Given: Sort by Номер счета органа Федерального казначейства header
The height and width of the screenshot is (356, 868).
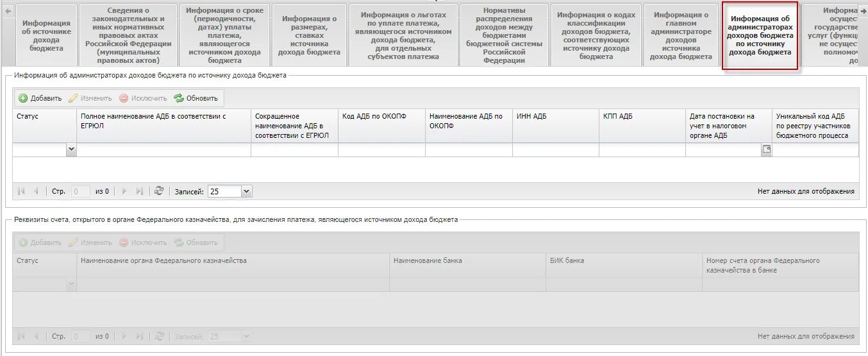Looking at the screenshot, I should coord(780,266).
